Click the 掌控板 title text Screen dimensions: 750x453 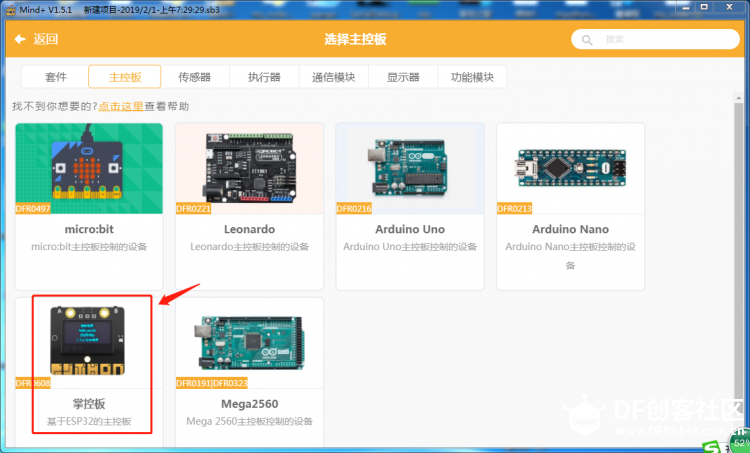coord(89,404)
